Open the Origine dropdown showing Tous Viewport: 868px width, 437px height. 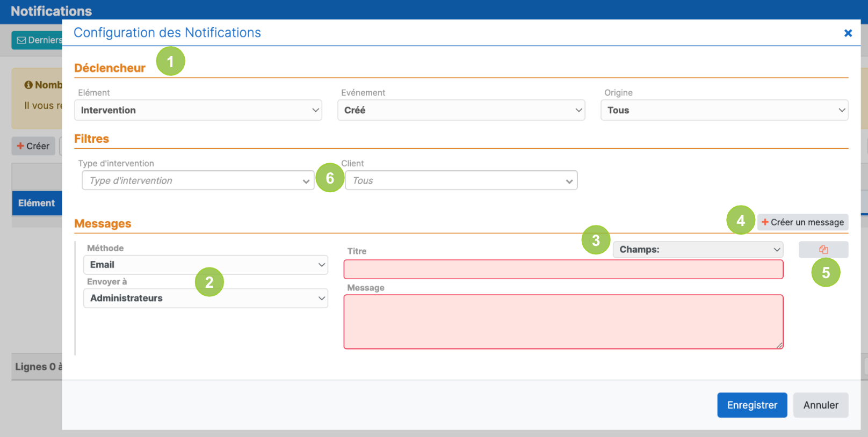pos(724,110)
